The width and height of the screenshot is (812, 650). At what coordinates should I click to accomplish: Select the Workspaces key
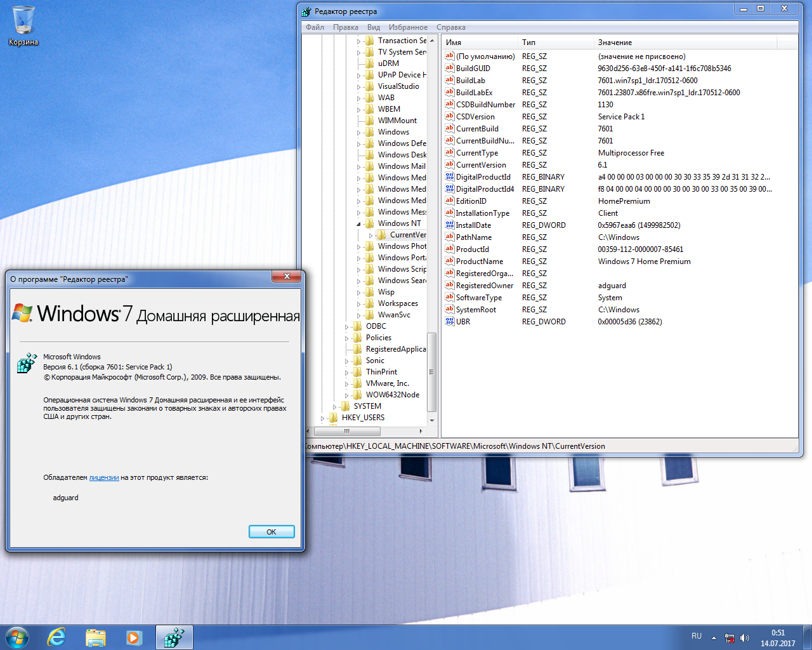(x=398, y=303)
